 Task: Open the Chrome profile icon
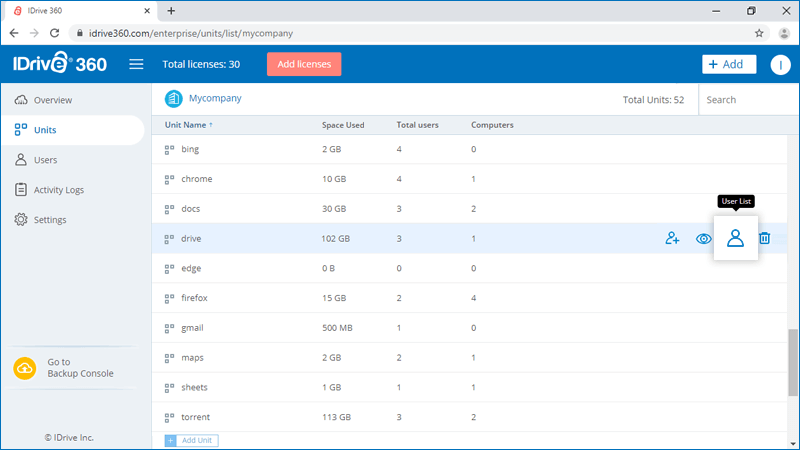pos(784,33)
